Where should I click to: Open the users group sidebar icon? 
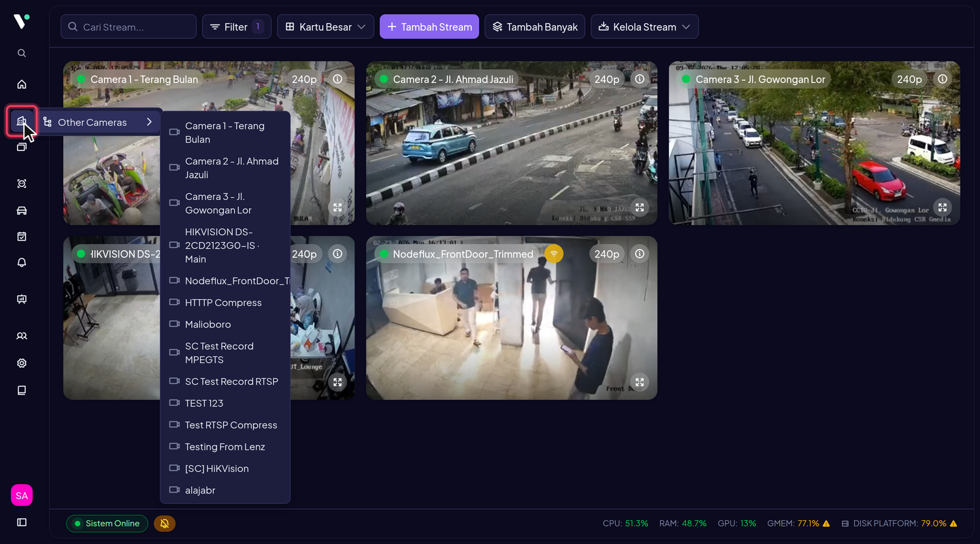[x=22, y=336]
